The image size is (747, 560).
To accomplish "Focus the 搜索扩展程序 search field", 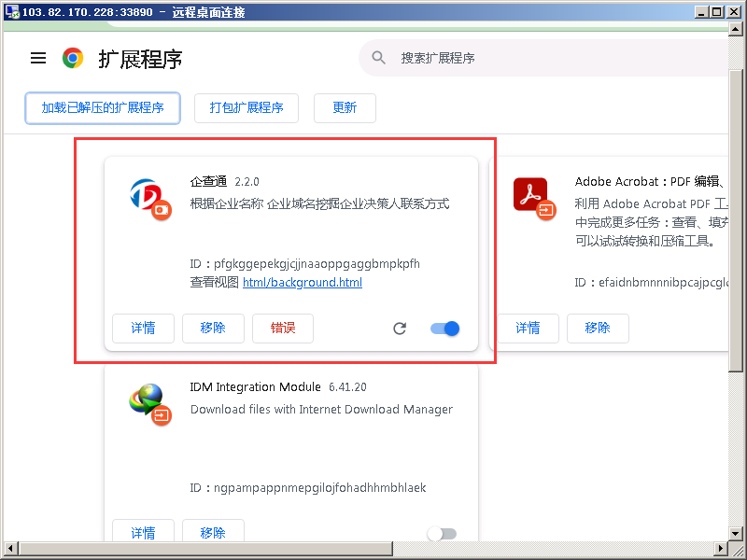I will click(x=543, y=58).
